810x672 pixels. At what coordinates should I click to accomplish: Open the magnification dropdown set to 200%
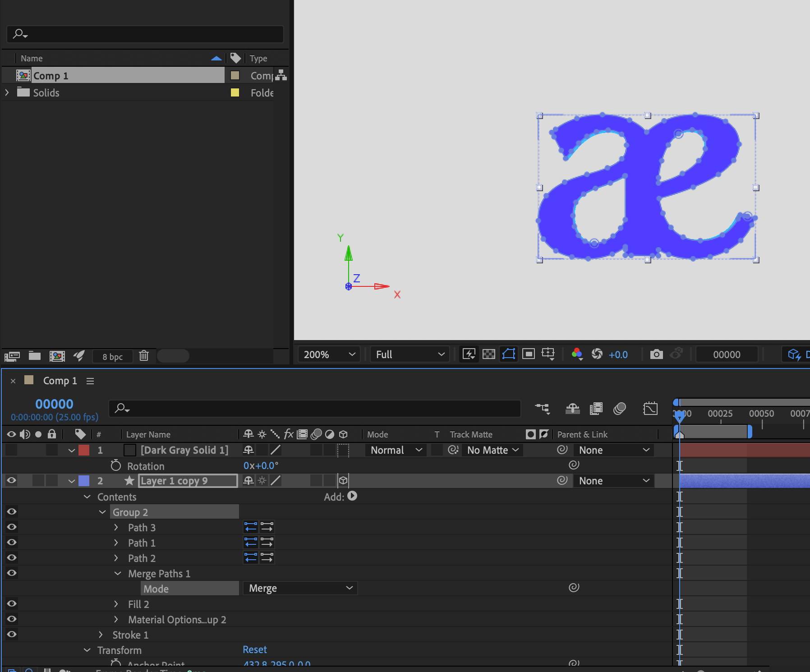point(328,354)
